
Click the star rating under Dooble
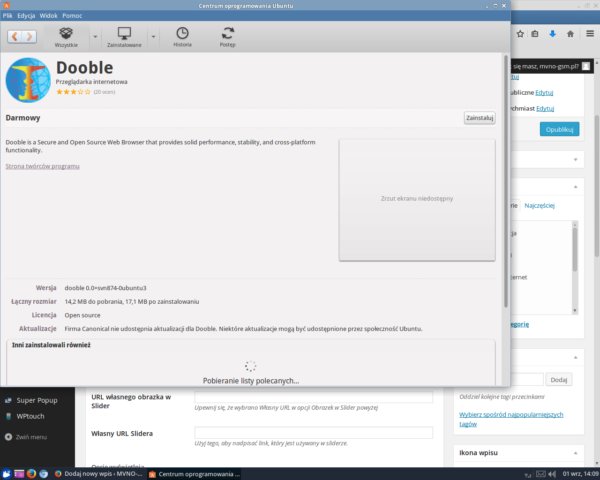point(73,92)
